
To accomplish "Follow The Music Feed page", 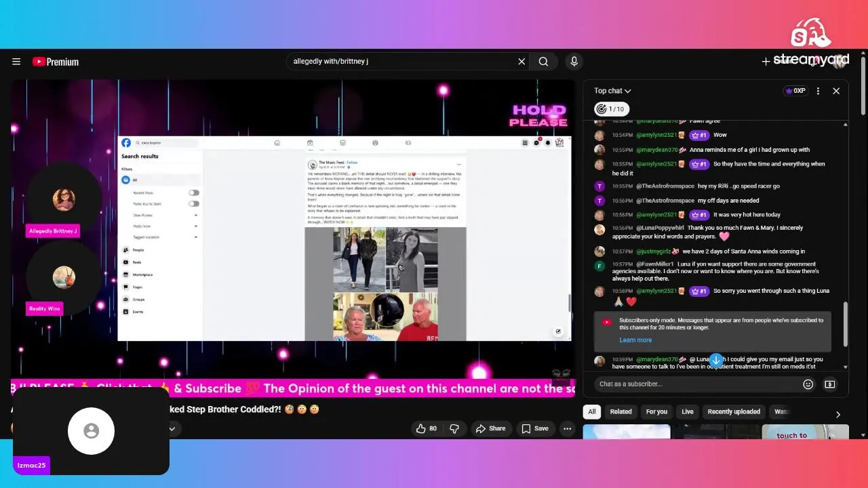I will (x=353, y=163).
